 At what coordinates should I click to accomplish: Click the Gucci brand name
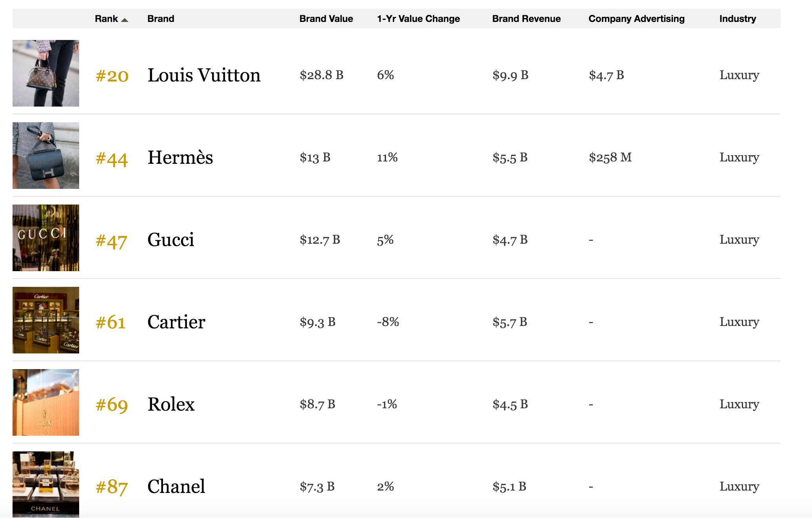171,240
